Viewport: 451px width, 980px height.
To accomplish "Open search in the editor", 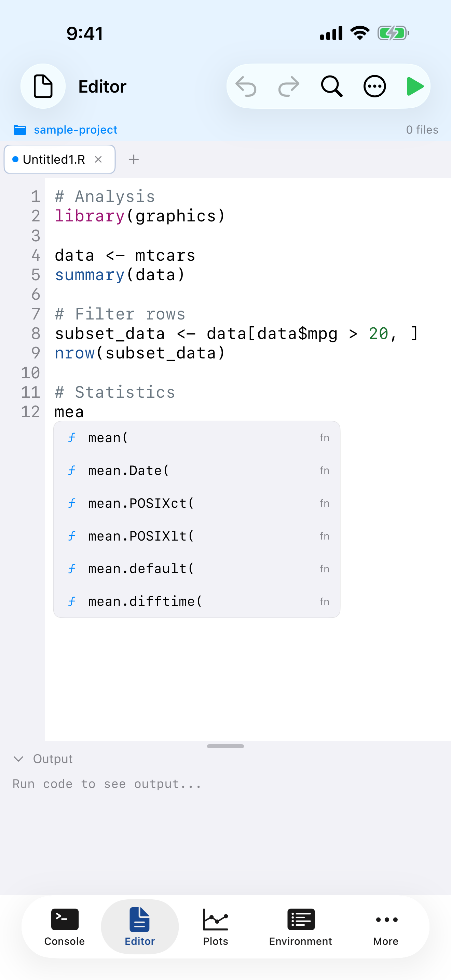I will click(331, 86).
